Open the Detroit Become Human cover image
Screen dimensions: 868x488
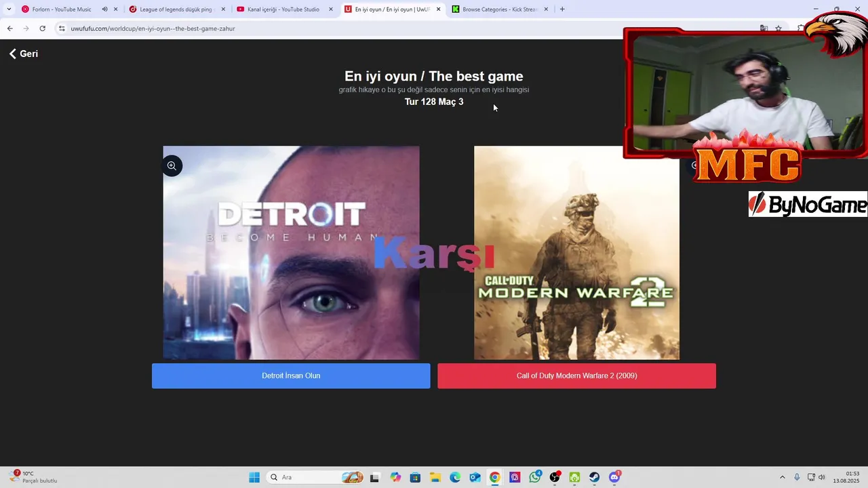(291, 253)
